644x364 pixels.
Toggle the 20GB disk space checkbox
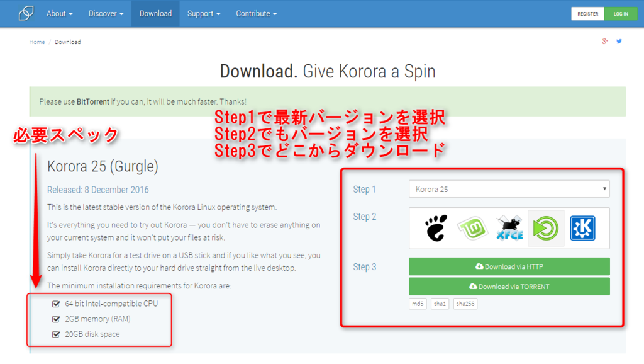[x=56, y=334]
